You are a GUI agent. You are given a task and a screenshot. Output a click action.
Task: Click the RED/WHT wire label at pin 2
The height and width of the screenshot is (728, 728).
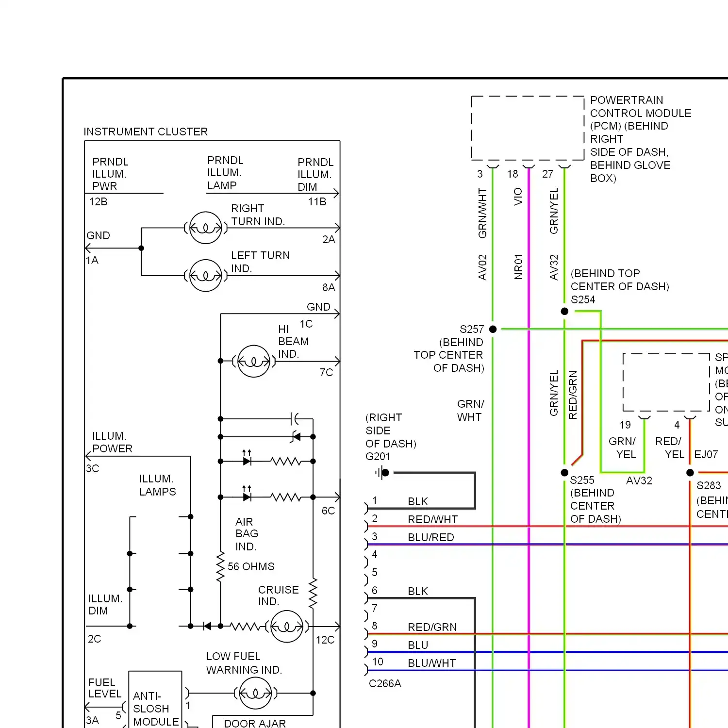click(x=432, y=519)
